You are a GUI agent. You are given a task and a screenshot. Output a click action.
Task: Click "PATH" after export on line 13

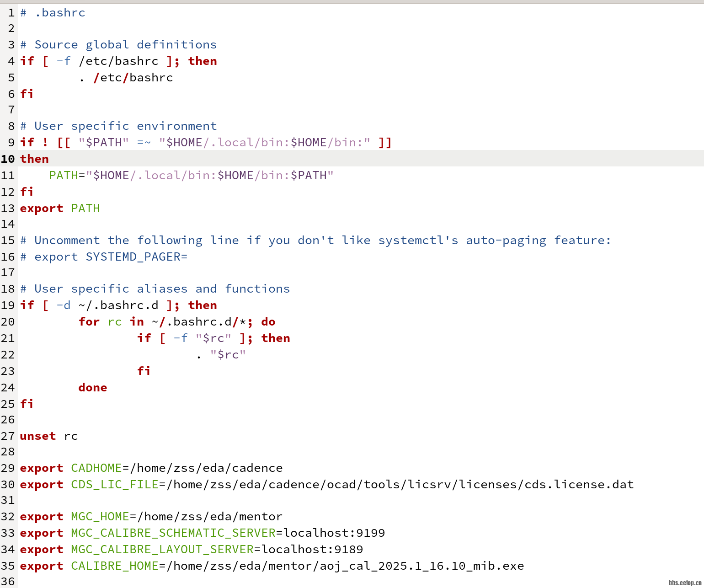pos(85,208)
